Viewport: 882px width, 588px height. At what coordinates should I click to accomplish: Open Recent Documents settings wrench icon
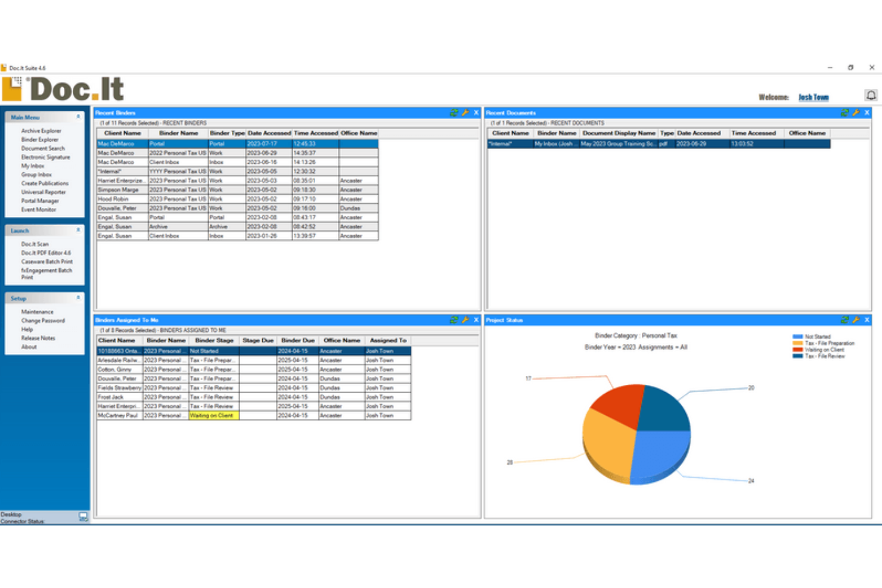click(x=856, y=113)
